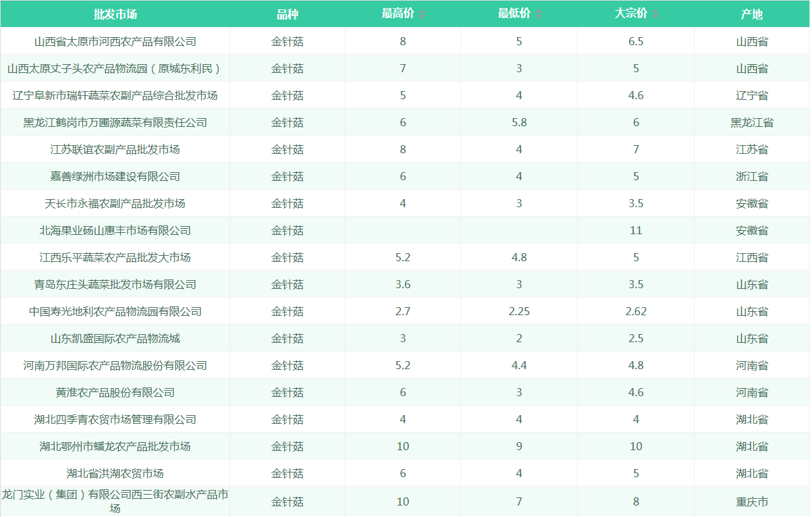812x517 pixels.
Task: Click 大宗价 value 7 in 江苏联谊 row
Action: point(636,149)
